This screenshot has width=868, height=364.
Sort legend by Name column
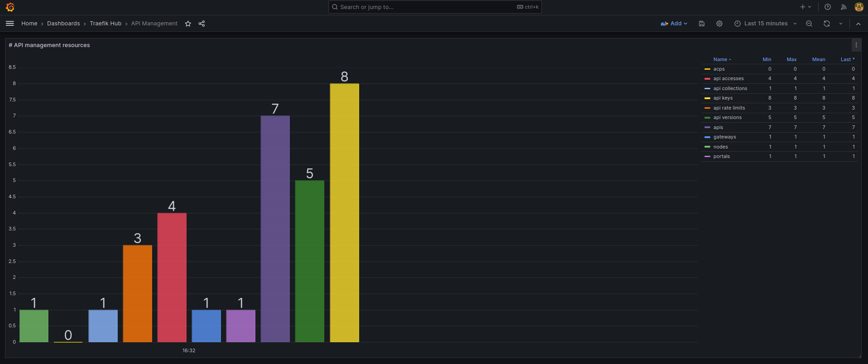coord(722,59)
